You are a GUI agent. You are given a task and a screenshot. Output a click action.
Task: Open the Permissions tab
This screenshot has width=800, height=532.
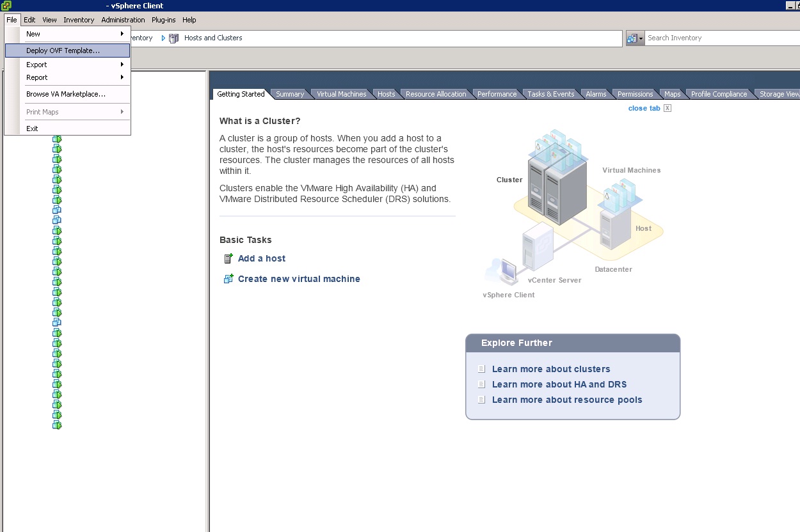tap(635, 94)
